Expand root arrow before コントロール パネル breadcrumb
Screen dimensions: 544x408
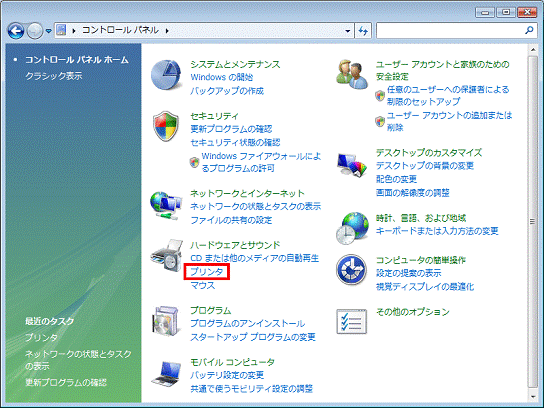tap(74, 31)
